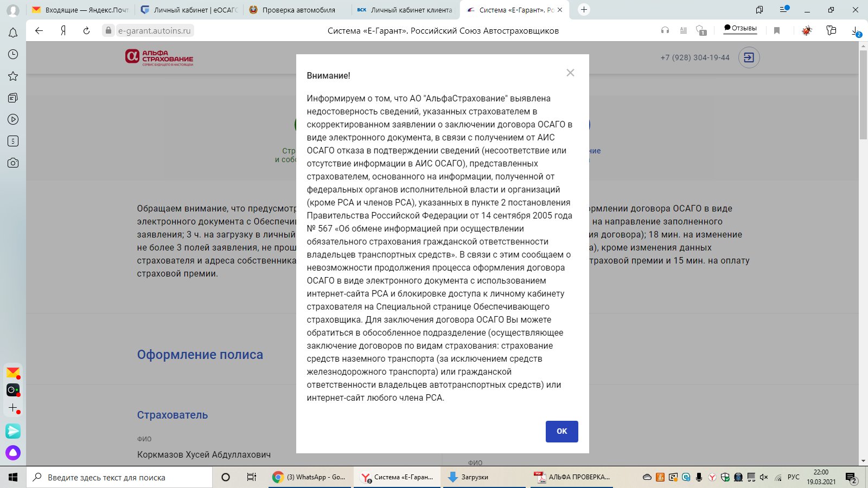Bookmark this page with bookmark icon
Screen dimensions: 868x488
[777, 31]
